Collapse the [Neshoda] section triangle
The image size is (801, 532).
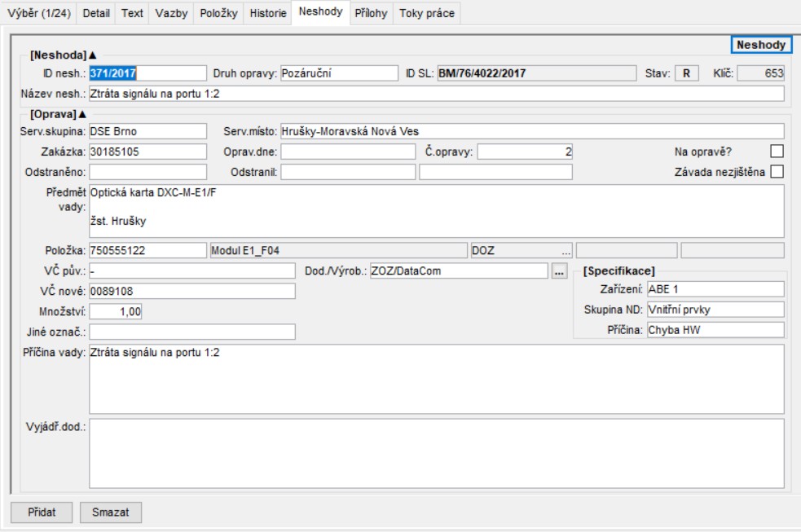click(x=93, y=55)
